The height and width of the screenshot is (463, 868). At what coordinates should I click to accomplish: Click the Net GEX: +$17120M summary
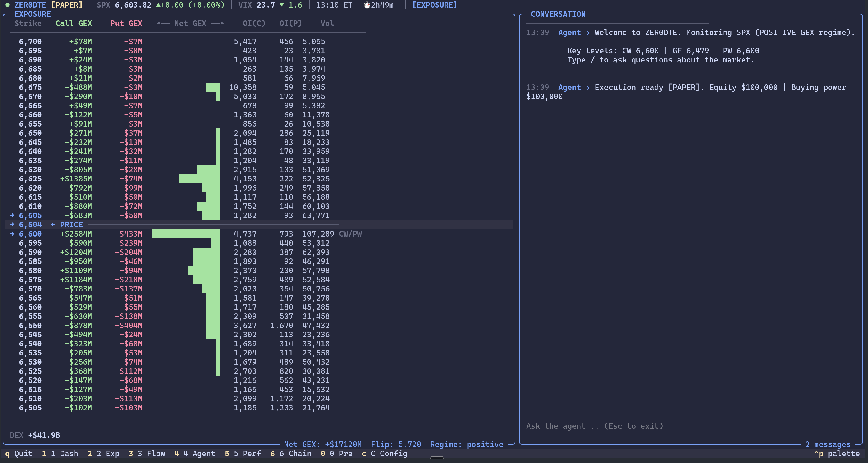(x=323, y=444)
